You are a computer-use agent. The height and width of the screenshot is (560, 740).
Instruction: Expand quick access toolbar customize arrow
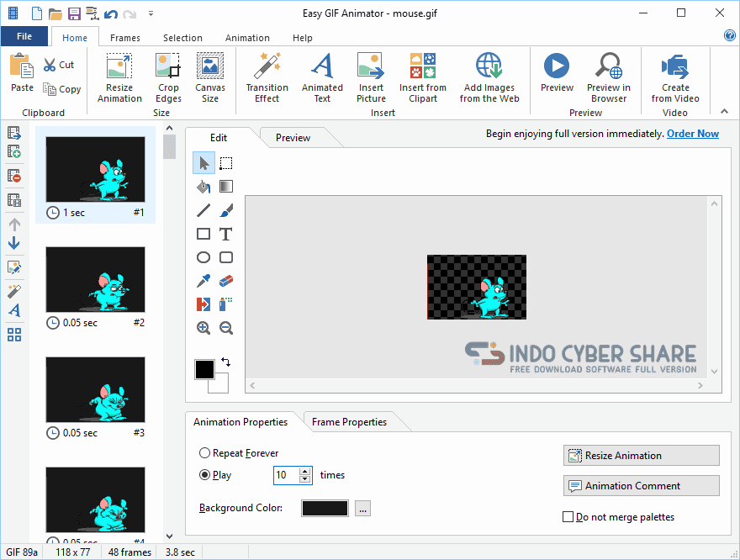tap(151, 13)
